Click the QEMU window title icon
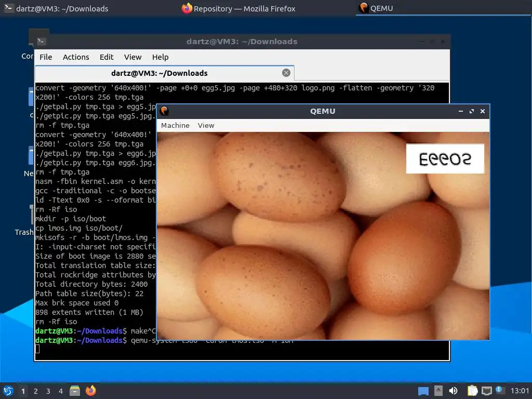532x399 pixels. point(165,111)
